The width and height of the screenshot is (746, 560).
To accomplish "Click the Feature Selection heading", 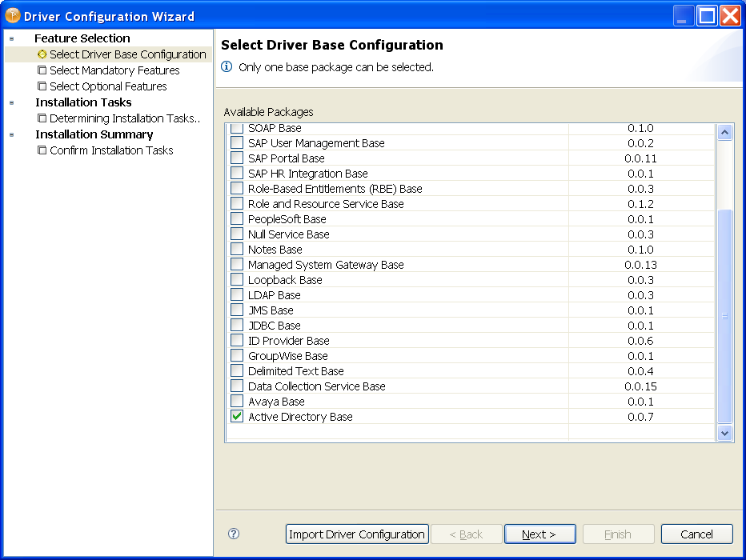I will 82,38.
